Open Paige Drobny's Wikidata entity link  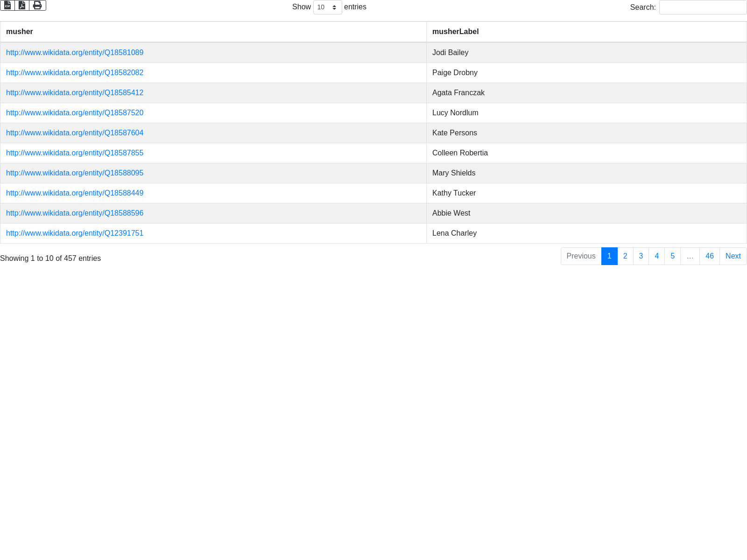(x=75, y=73)
